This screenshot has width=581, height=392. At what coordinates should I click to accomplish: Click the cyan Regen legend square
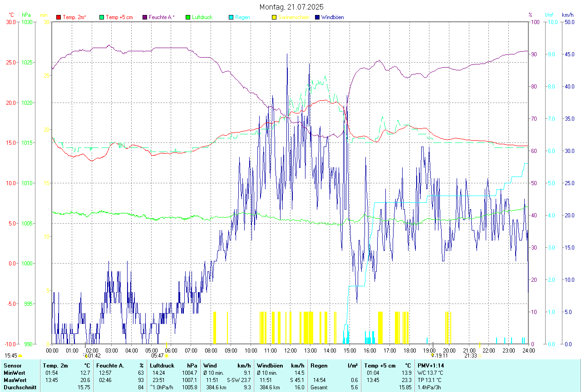pos(231,17)
